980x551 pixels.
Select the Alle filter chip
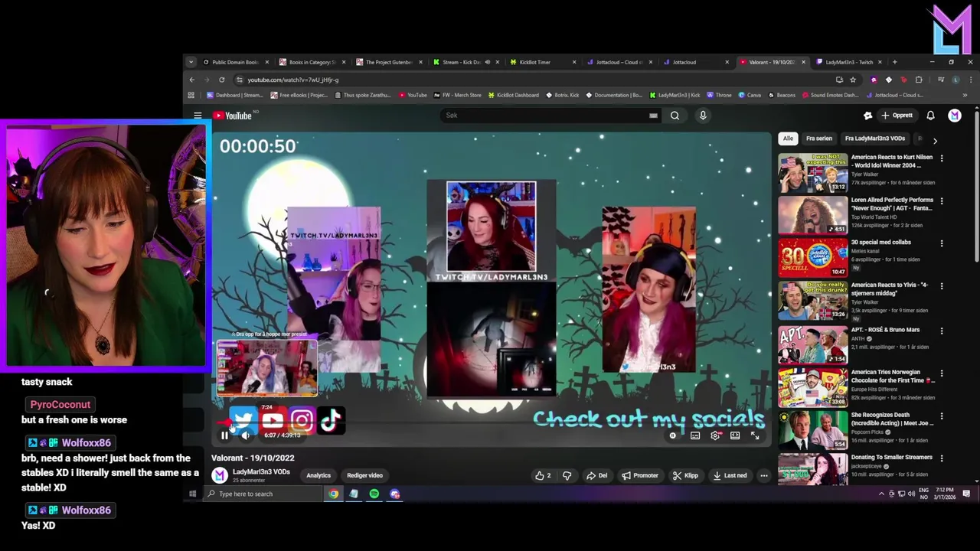[788, 139]
